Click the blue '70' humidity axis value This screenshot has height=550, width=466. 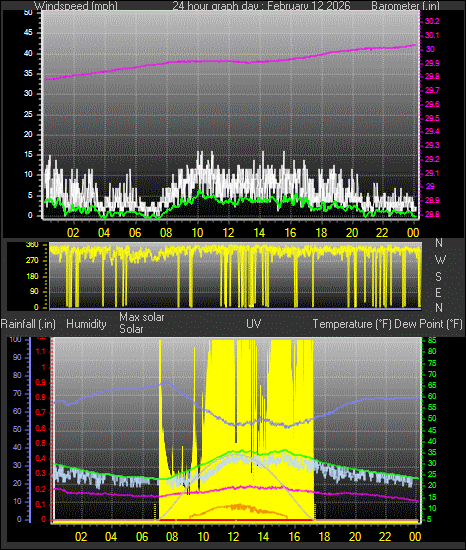(17, 394)
